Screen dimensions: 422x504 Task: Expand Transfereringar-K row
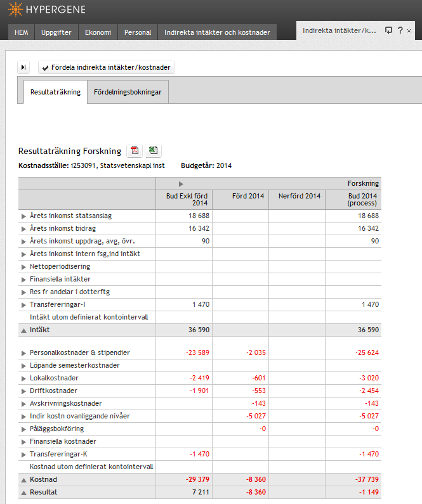tap(23, 455)
